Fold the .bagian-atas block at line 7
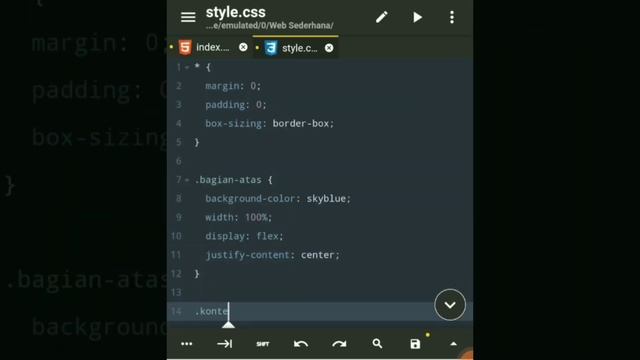The height and width of the screenshot is (360, 640). [x=187, y=180]
